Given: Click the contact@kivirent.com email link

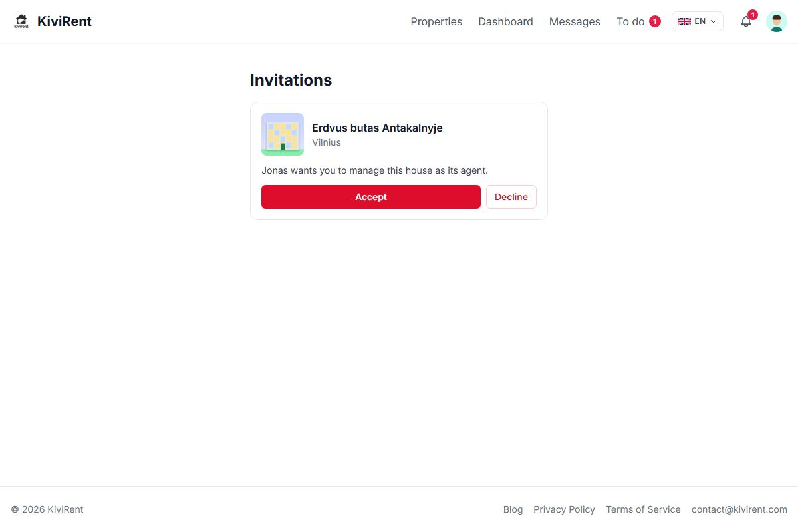Looking at the screenshot, I should [739, 509].
